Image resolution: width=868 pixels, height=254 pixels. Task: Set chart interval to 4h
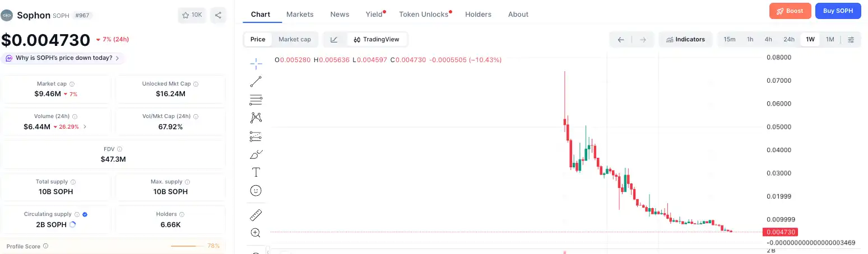point(768,39)
